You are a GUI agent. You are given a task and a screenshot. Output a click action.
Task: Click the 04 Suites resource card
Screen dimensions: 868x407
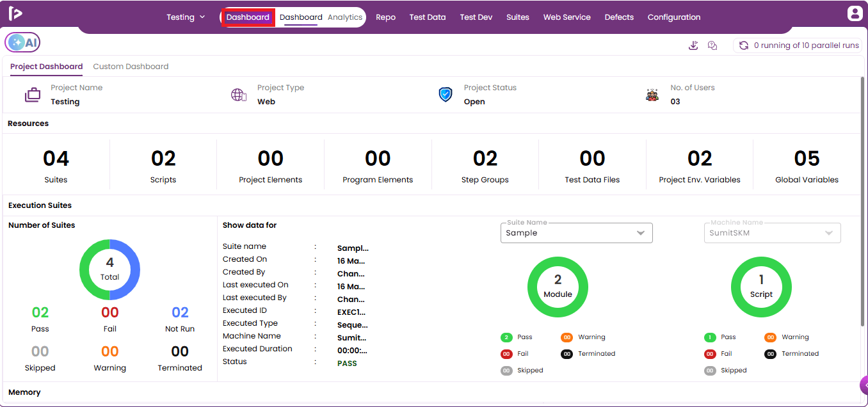pyautogui.click(x=56, y=164)
